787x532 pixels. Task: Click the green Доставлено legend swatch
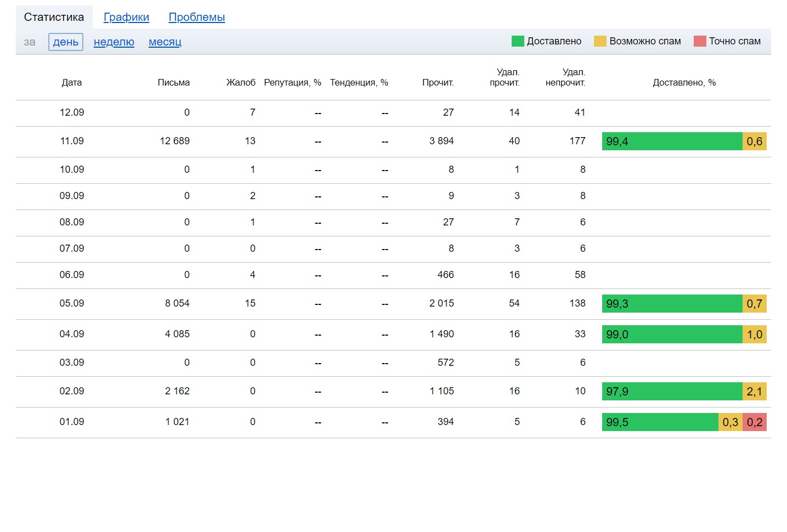(517, 41)
